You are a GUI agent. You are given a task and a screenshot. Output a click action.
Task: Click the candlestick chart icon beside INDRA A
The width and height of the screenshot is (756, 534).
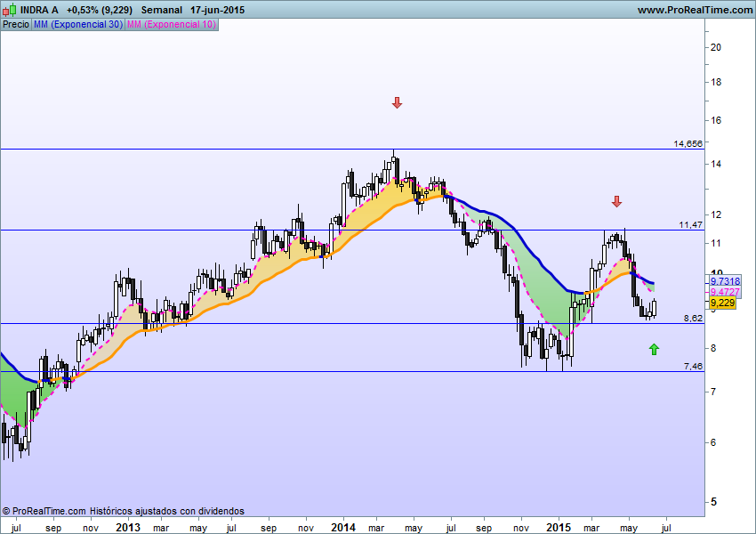pos(10,9)
